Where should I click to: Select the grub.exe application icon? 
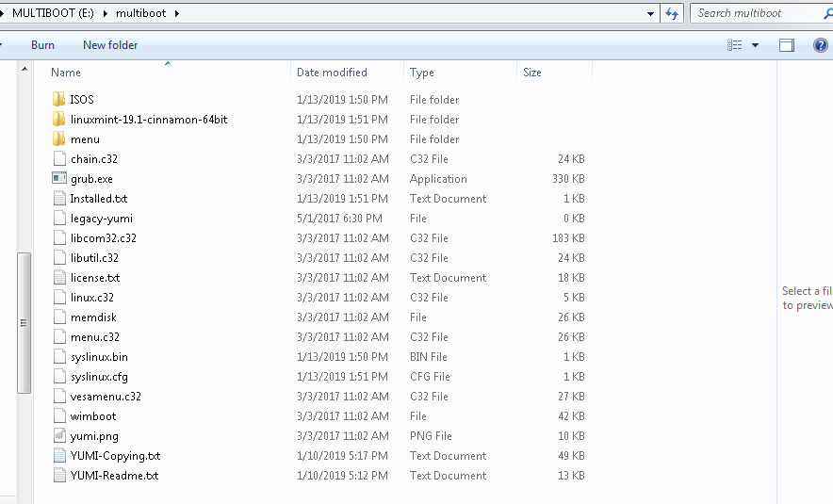(x=59, y=178)
